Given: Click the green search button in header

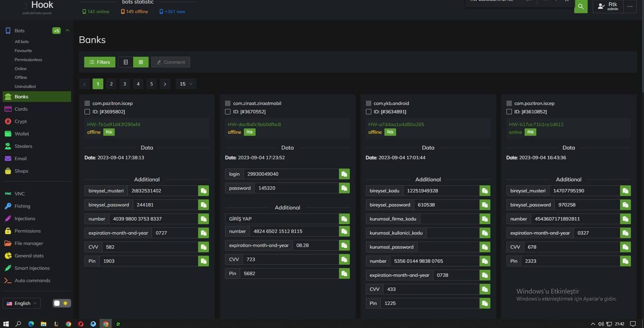Looking at the screenshot, I should tap(581, 7).
